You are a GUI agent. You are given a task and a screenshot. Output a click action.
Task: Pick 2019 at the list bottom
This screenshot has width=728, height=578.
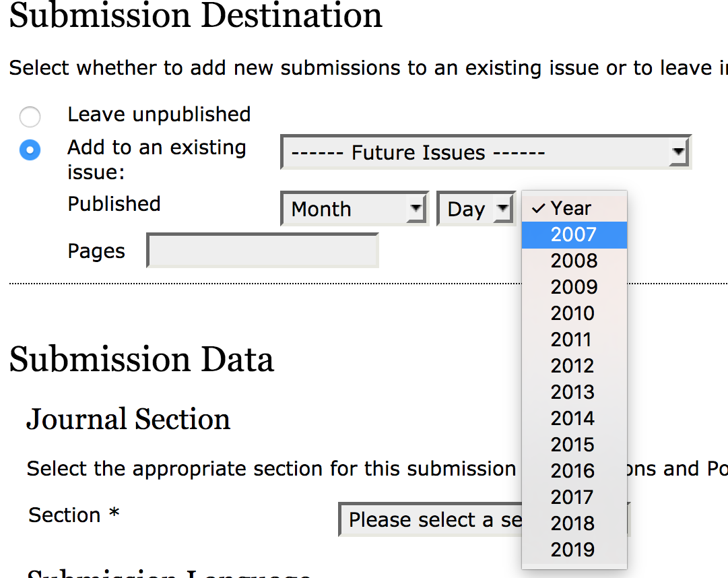point(574,550)
